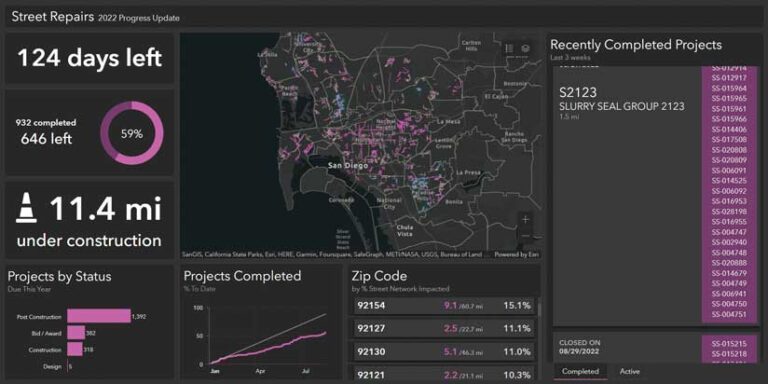The width and height of the screenshot is (768, 384).
Task: Click the Street Repairs dashboard title
Action: (x=52, y=17)
